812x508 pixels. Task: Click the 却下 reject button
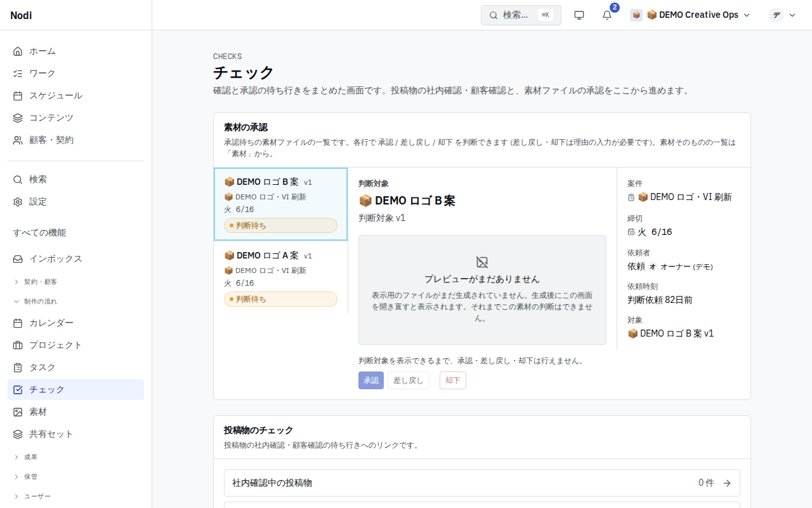pos(453,380)
